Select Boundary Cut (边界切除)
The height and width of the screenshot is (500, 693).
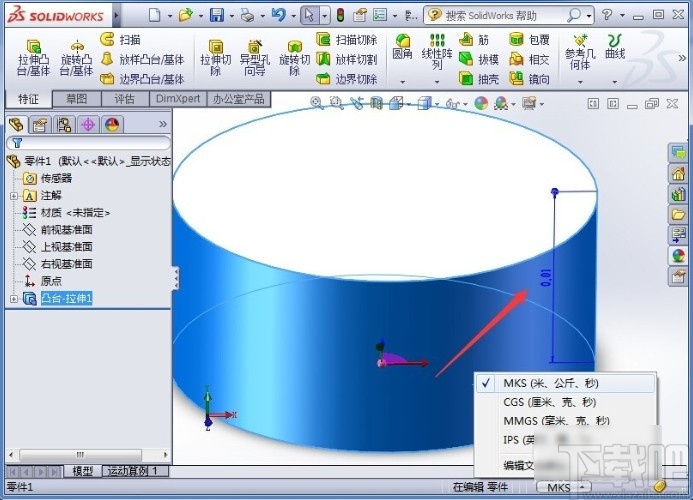(347, 79)
